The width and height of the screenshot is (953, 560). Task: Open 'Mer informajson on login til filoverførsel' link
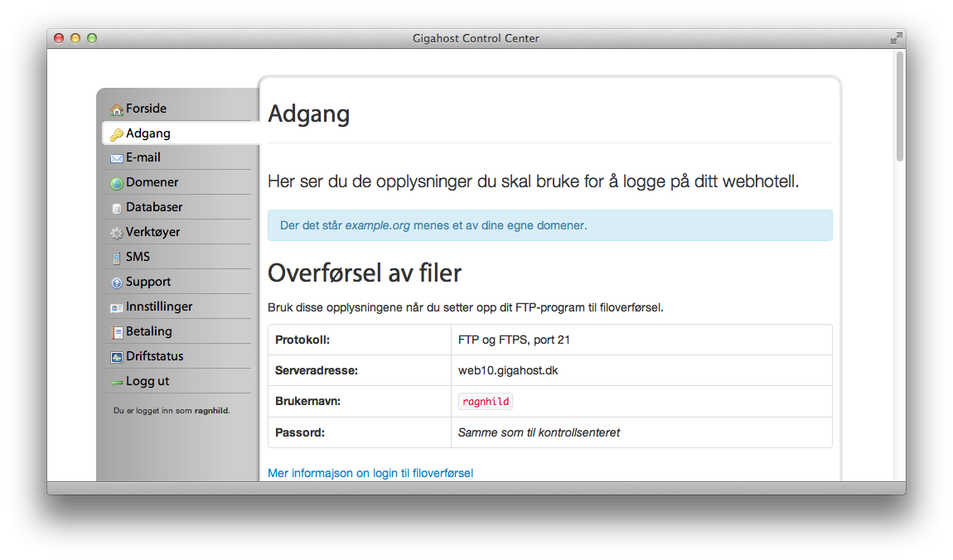coord(370,473)
